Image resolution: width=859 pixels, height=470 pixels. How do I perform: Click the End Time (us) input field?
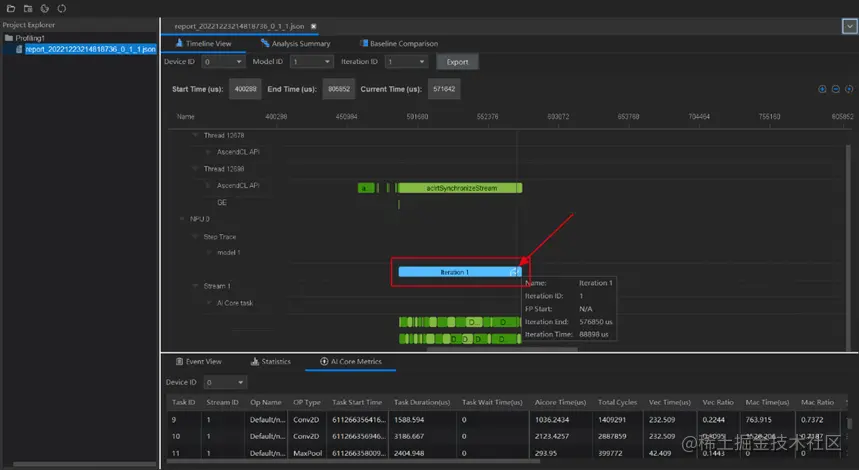click(339, 89)
